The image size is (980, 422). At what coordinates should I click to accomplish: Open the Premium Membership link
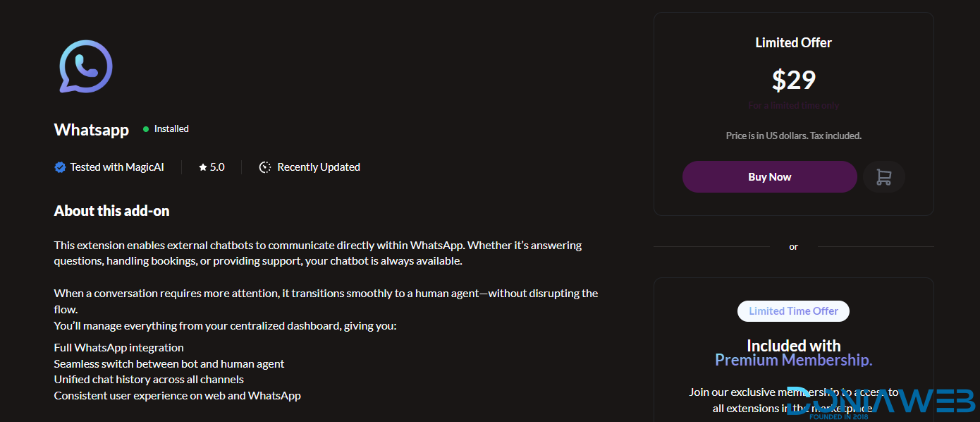coord(793,360)
